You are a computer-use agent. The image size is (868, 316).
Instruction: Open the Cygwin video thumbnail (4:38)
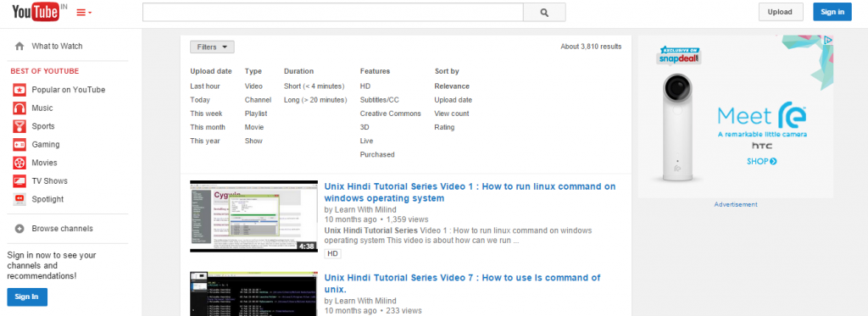(x=253, y=216)
